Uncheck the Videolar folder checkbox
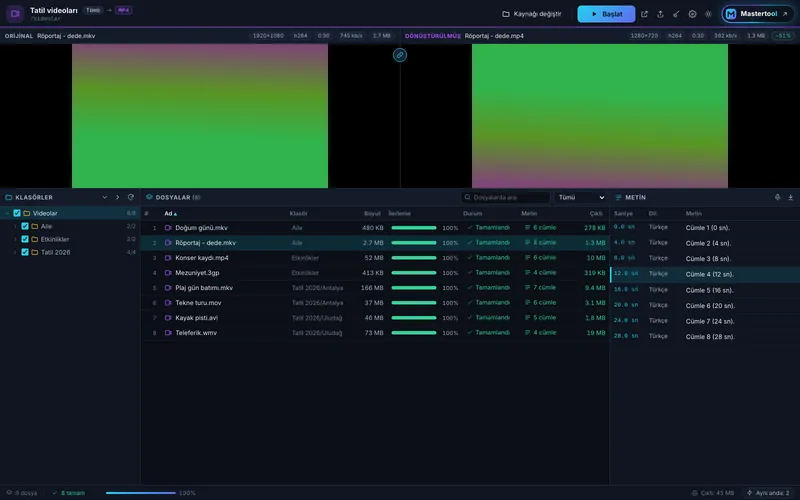The height and width of the screenshot is (500, 800). (x=17, y=213)
